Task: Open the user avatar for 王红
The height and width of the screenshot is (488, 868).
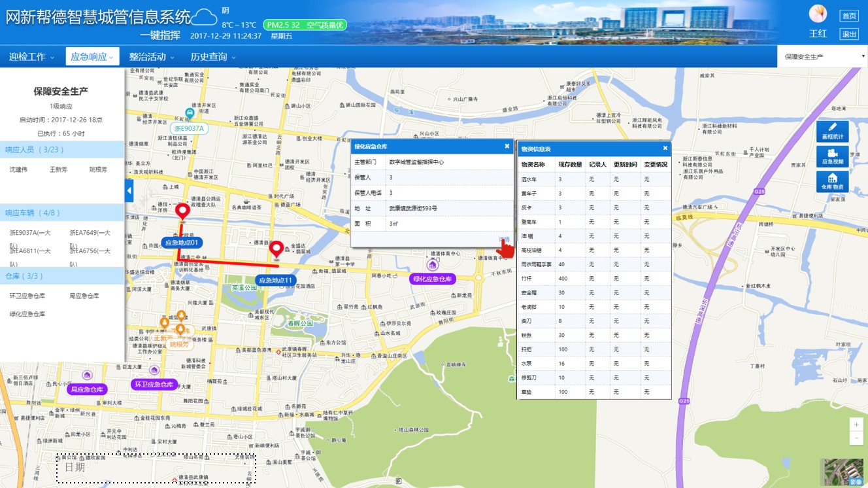Action: pyautogui.click(x=818, y=14)
